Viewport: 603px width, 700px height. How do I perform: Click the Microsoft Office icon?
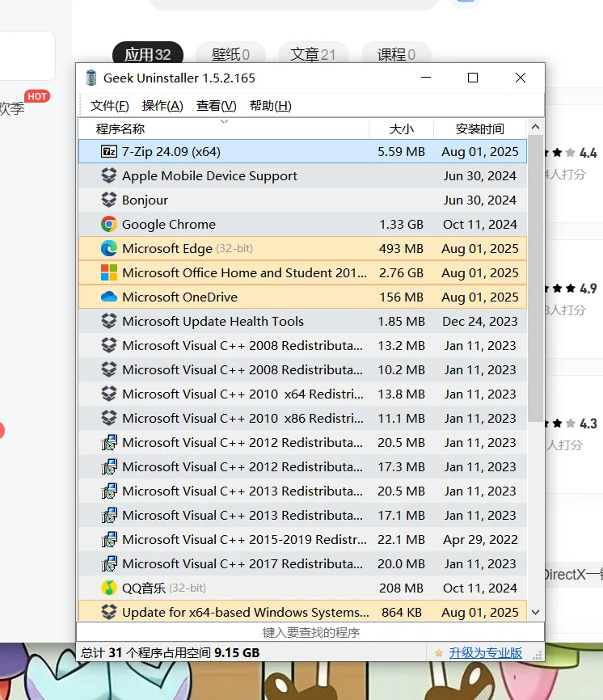109,272
